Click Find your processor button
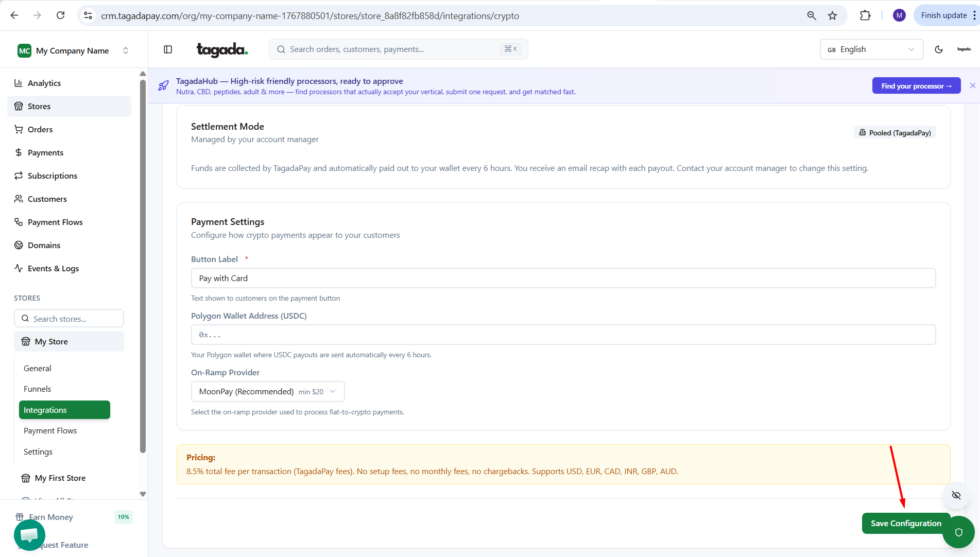The image size is (980, 557). pyautogui.click(x=916, y=86)
